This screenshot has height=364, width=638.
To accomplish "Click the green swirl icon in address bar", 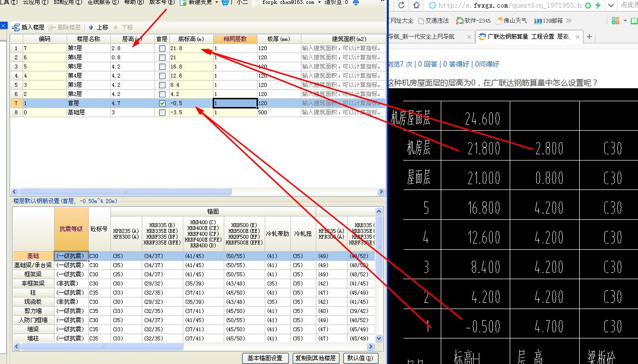I will click(587, 6).
